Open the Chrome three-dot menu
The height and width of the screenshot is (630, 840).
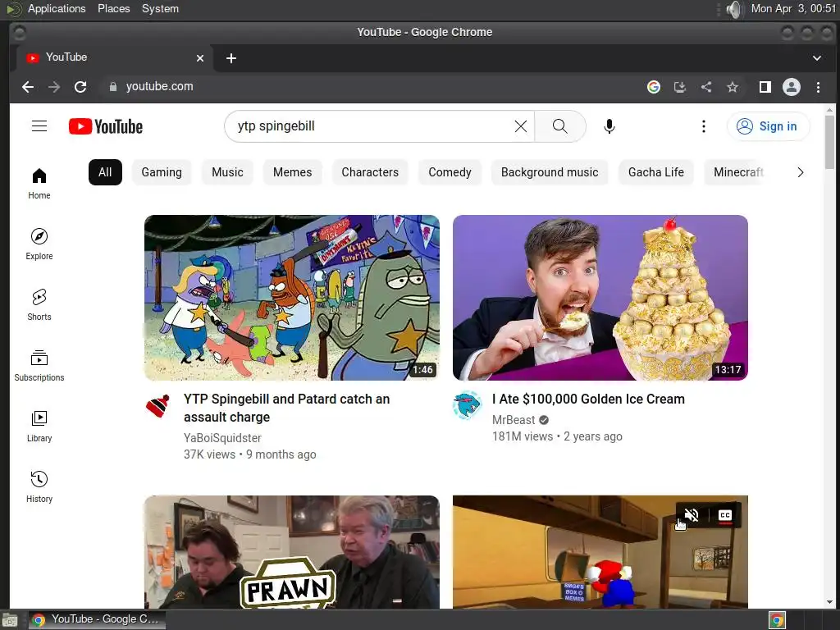click(818, 87)
